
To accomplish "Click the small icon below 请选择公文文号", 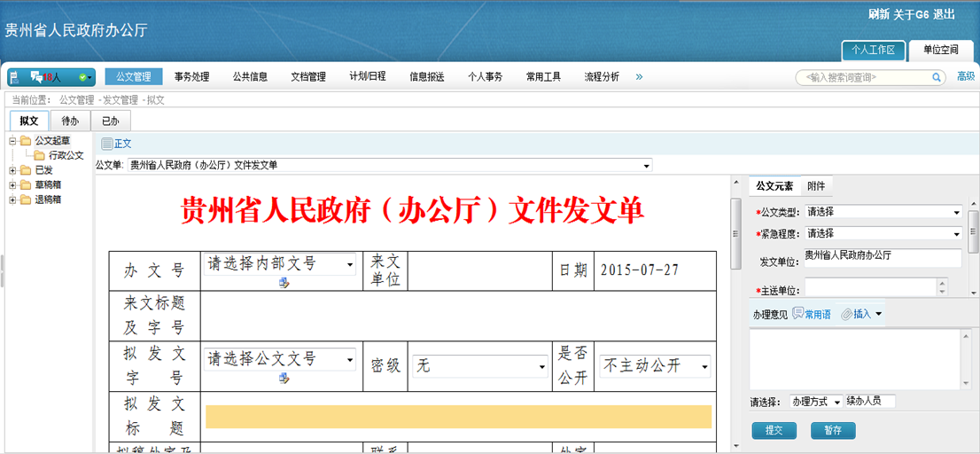I will [284, 379].
